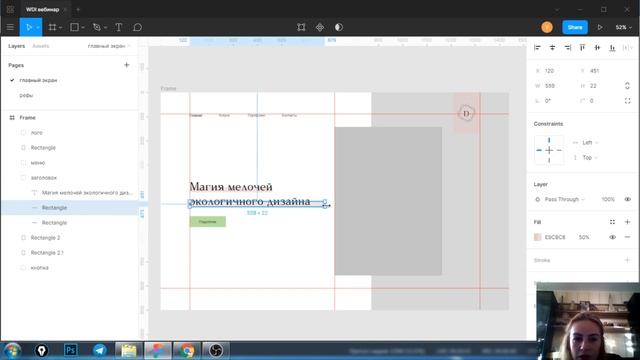Screen dimensions: 640x360
Task: Open Photoshop from the taskbar
Action: click(x=70, y=350)
